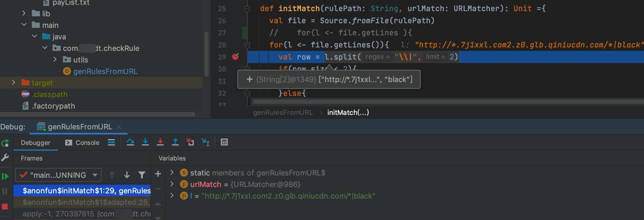Switch to the Debugger tab

(36, 143)
